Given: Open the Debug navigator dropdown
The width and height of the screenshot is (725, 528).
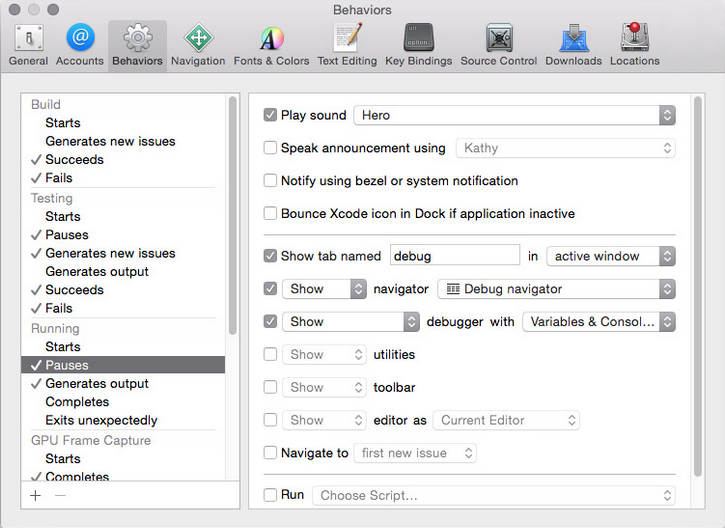Looking at the screenshot, I should [556, 289].
